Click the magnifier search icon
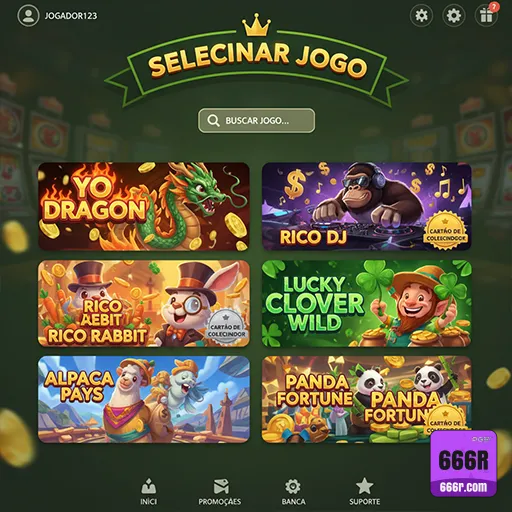Image resolution: width=512 pixels, height=512 pixels. 213,120
